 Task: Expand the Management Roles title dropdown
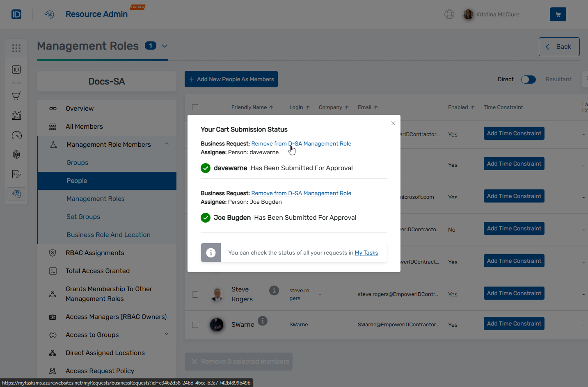tap(165, 46)
